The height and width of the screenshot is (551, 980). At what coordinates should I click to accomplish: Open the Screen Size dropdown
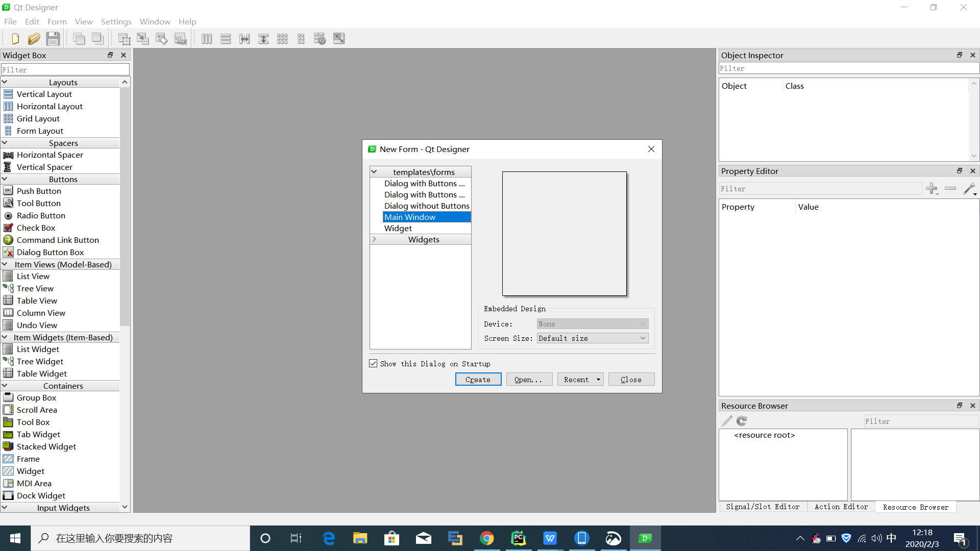[592, 338]
